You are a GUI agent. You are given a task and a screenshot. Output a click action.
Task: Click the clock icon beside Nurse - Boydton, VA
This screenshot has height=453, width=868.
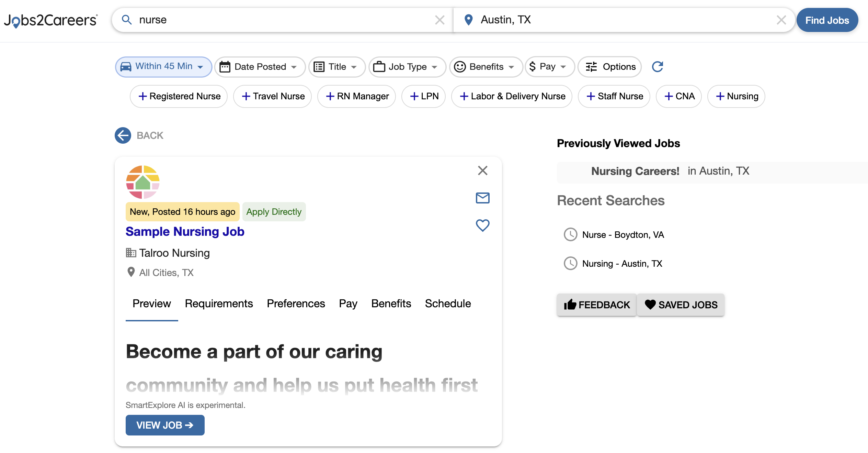click(570, 235)
